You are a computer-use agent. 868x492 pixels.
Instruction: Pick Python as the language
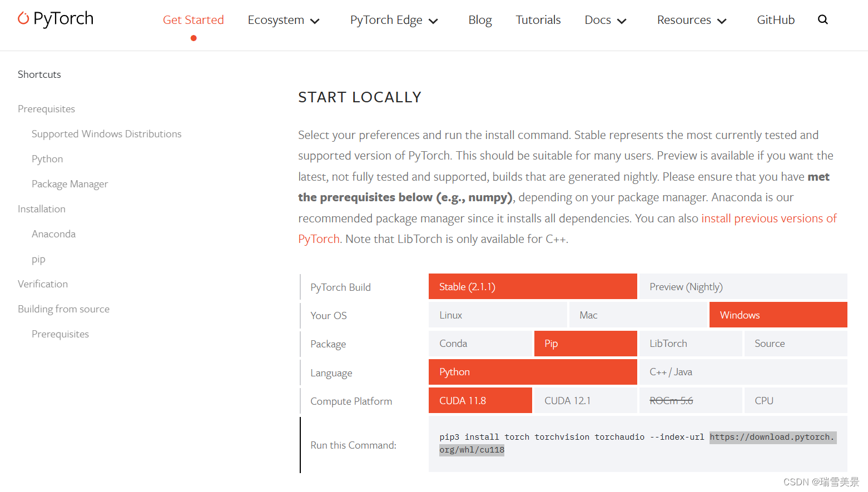click(533, 372)
